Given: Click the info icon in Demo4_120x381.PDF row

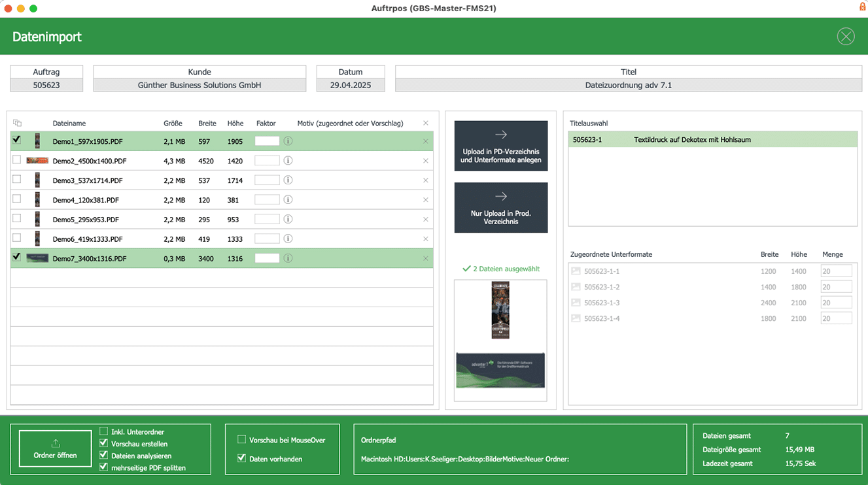Looking at the screenshot, I should [x=288, y=200].
